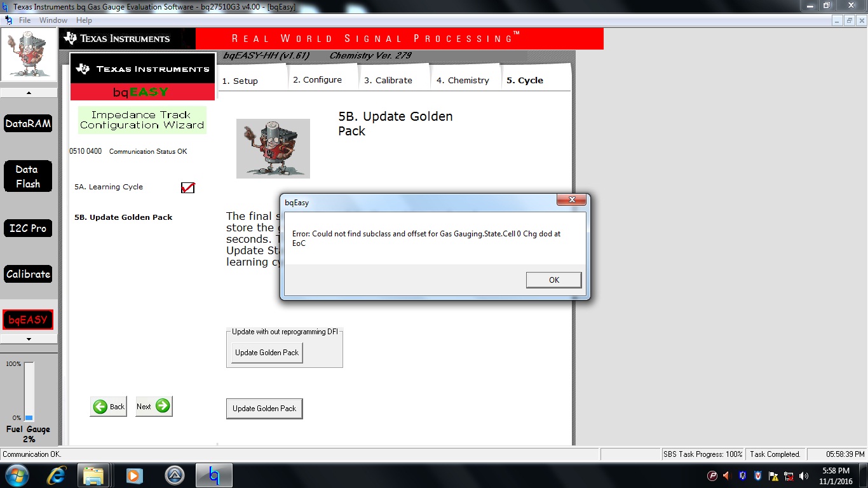
Task: Click the Show Desktop strip beside the clock
Action: click(x=864, y=475)
